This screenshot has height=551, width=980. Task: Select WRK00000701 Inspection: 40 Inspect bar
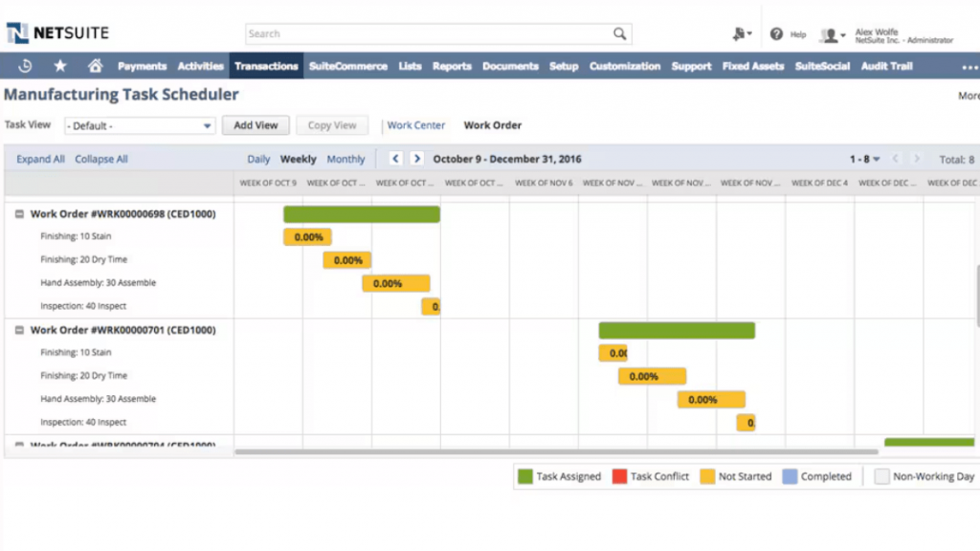tap(746, 423)
